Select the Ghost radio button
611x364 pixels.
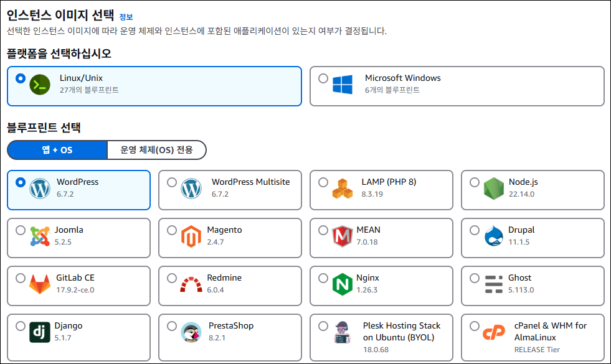pyautogui.click(x=474, y=278)
